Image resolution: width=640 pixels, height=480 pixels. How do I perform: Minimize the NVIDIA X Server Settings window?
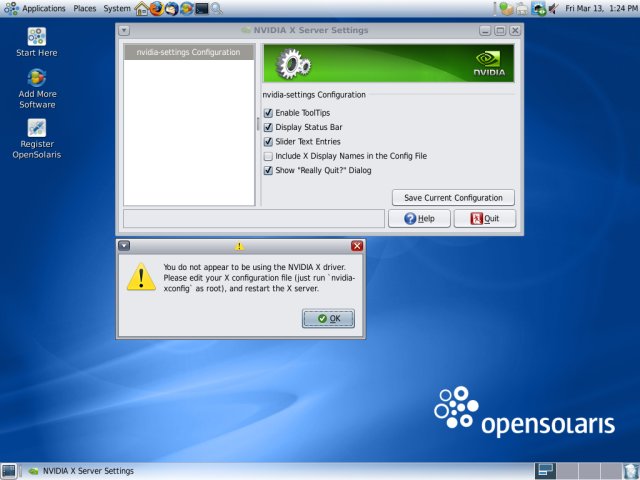(485, 30)
